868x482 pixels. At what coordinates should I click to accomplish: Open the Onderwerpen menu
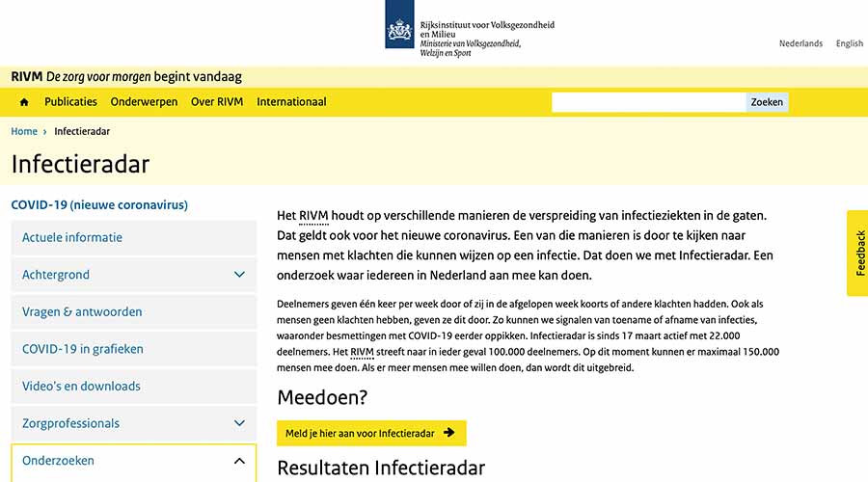[144, 102]
